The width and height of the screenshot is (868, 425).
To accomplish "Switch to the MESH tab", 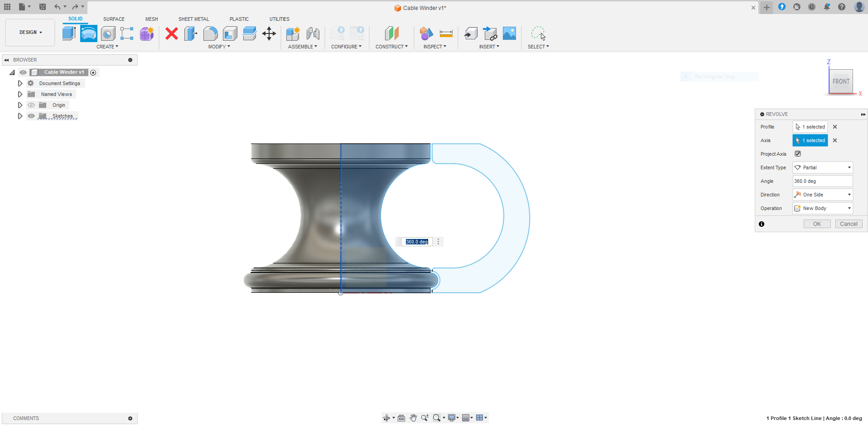I will point(152,19).
